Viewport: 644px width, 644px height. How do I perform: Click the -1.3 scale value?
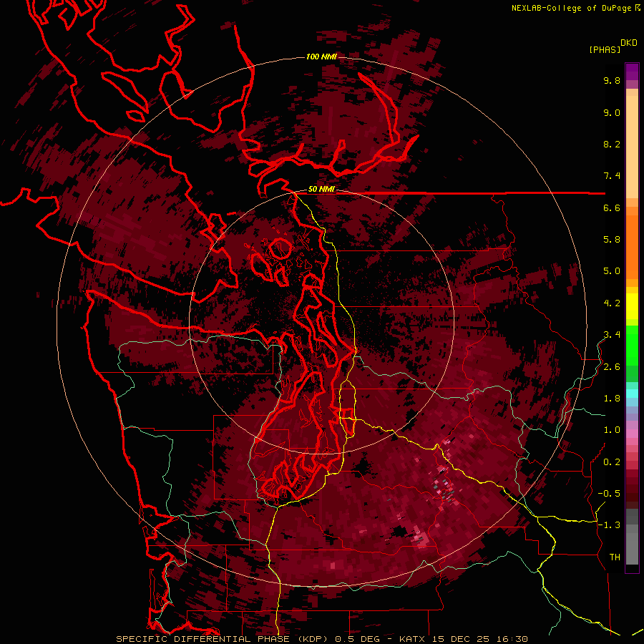[609, 525]
